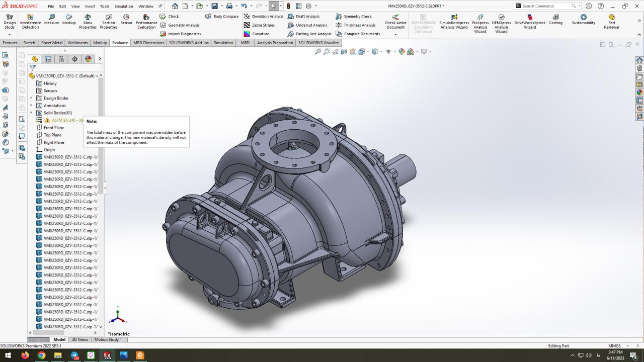Open the Windows Start menu
The image size is (644, 362).
pyautogui.click(x=8, y=355)
